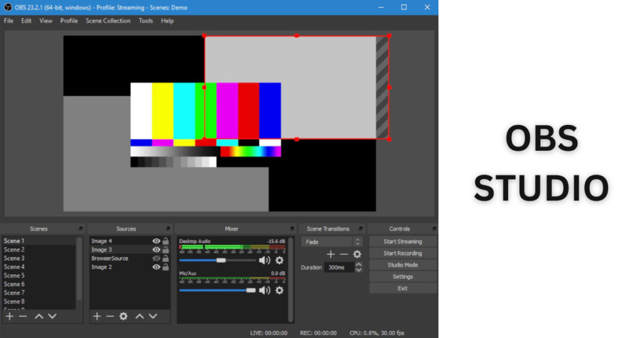Open the Scene Collection menu

108,21
